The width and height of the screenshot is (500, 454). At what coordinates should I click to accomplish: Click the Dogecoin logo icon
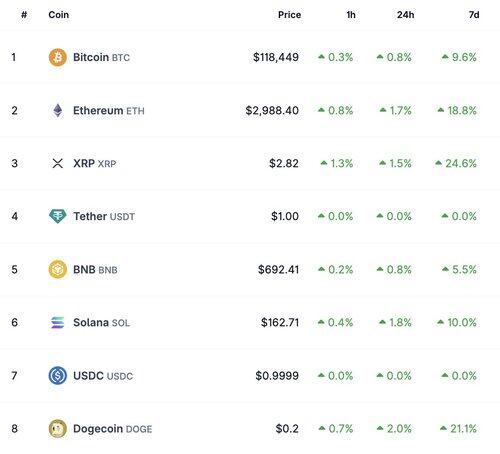[58, 429]
